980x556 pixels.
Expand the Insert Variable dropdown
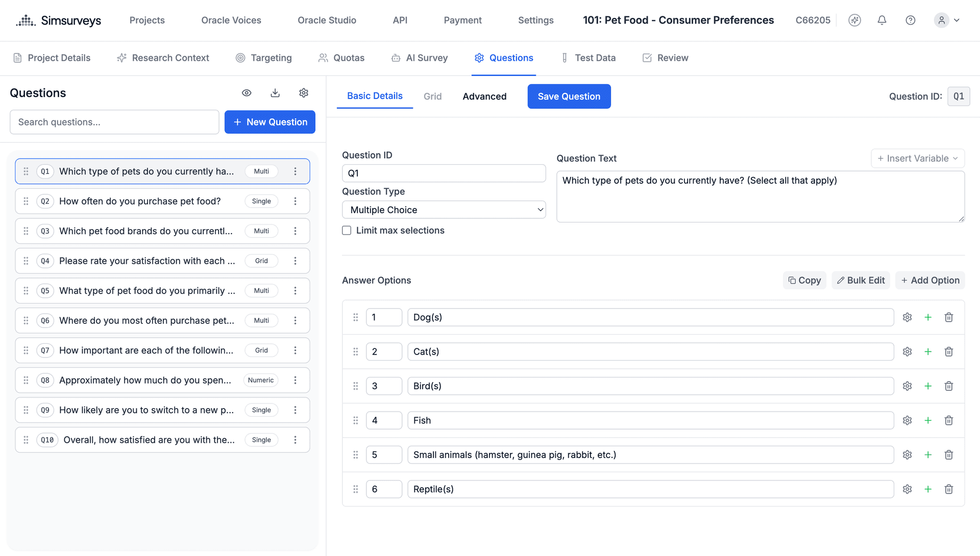click(917, 159)
